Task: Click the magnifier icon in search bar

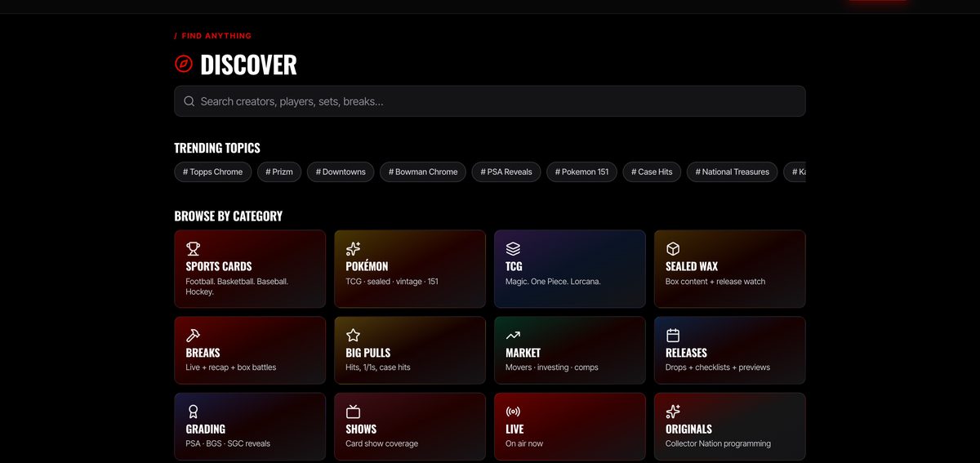Action: 189,101
